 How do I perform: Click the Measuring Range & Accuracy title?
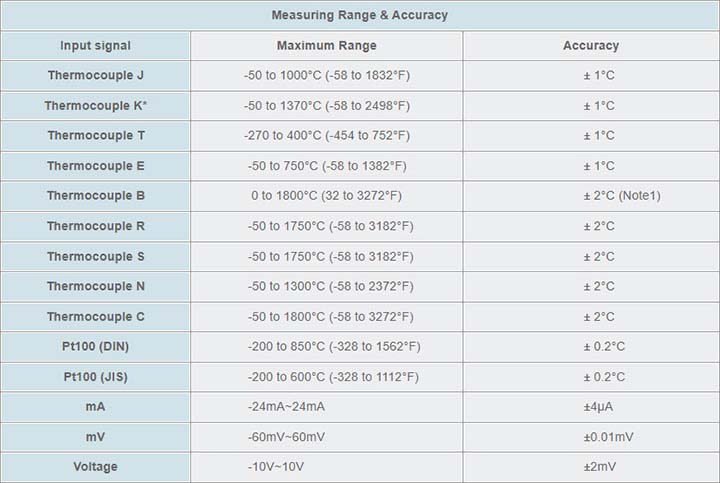pos(359,15)
